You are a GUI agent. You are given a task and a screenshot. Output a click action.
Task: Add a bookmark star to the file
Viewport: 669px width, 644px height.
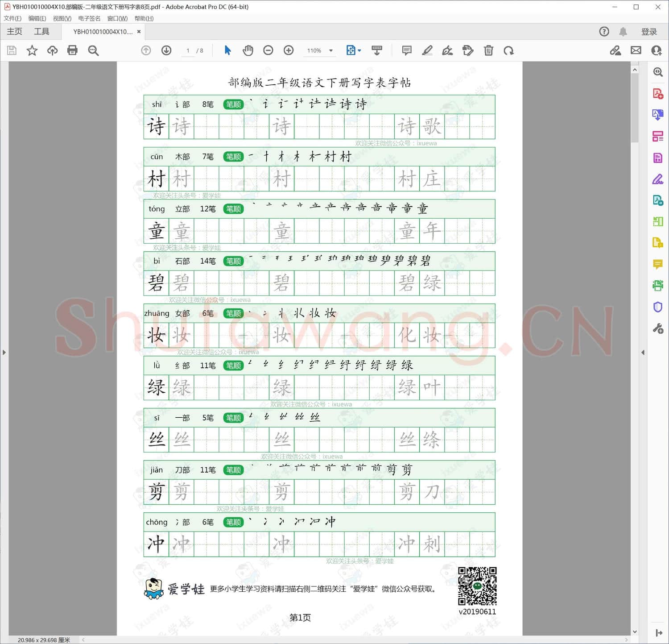(32, 50)
